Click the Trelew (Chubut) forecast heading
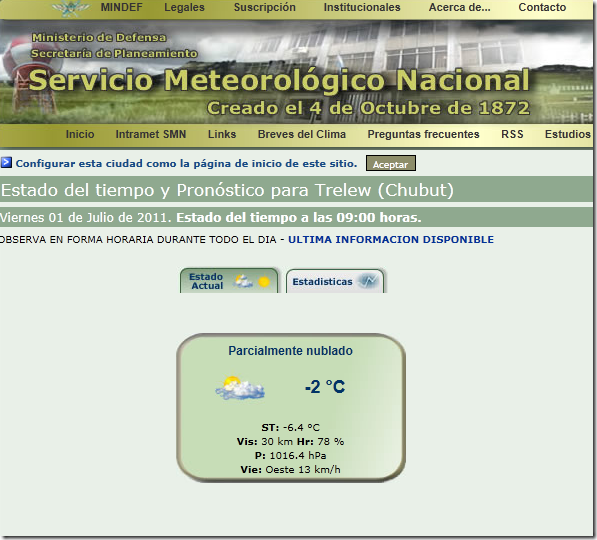The height and width of the screenshot is (540, 597). click(227, 190)
